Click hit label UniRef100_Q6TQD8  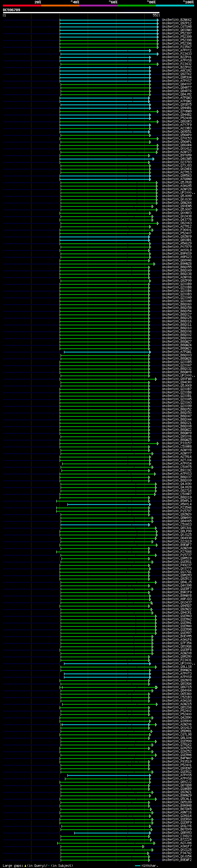point(177,785)
